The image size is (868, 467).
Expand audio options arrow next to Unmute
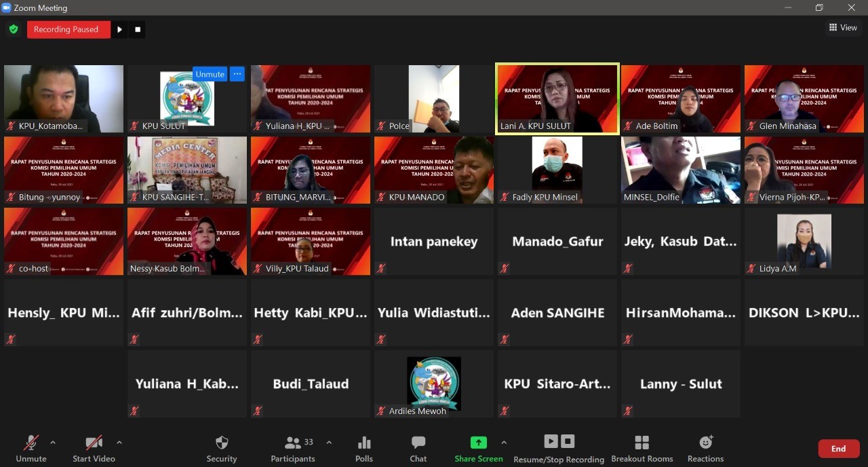53,443
